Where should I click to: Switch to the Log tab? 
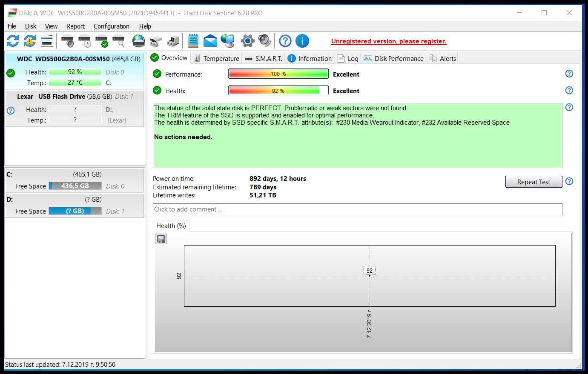point(348,59)
